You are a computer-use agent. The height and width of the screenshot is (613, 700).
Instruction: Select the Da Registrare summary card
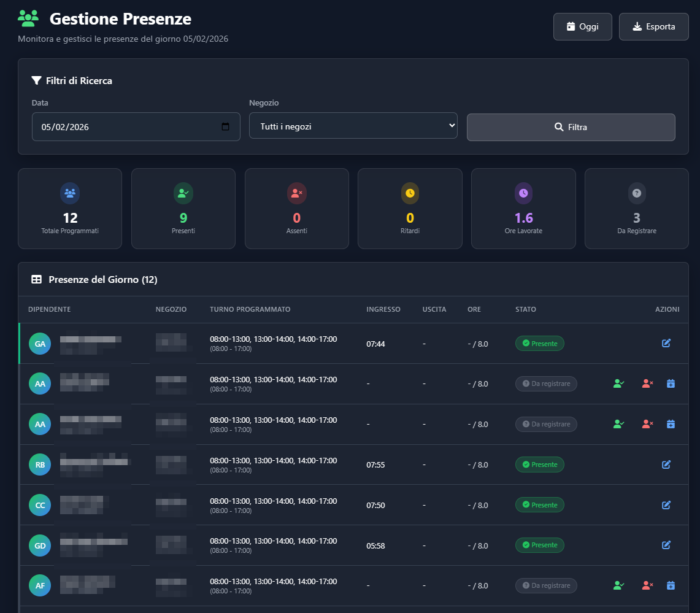[636, 209]
